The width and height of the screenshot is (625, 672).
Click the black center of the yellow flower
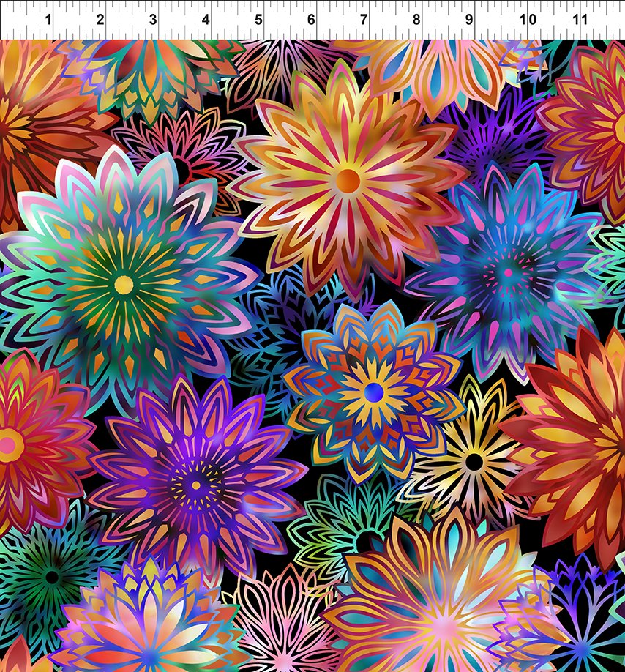point(474,462)
